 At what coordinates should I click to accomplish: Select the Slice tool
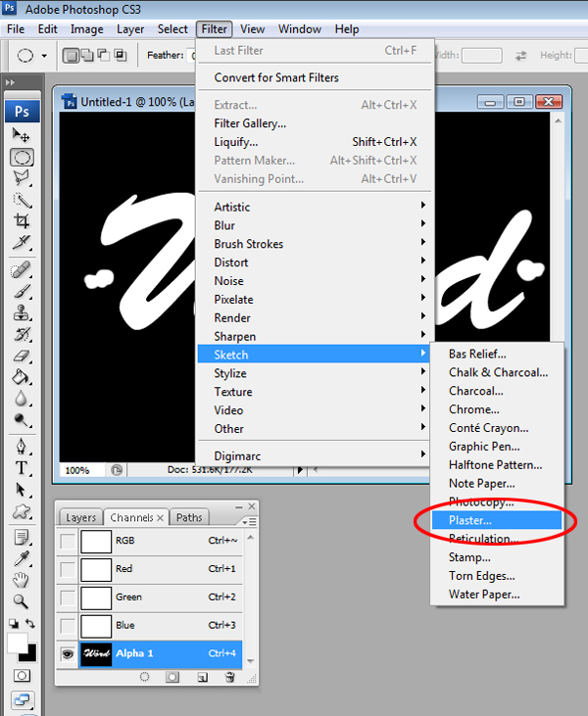pos(21,243)
